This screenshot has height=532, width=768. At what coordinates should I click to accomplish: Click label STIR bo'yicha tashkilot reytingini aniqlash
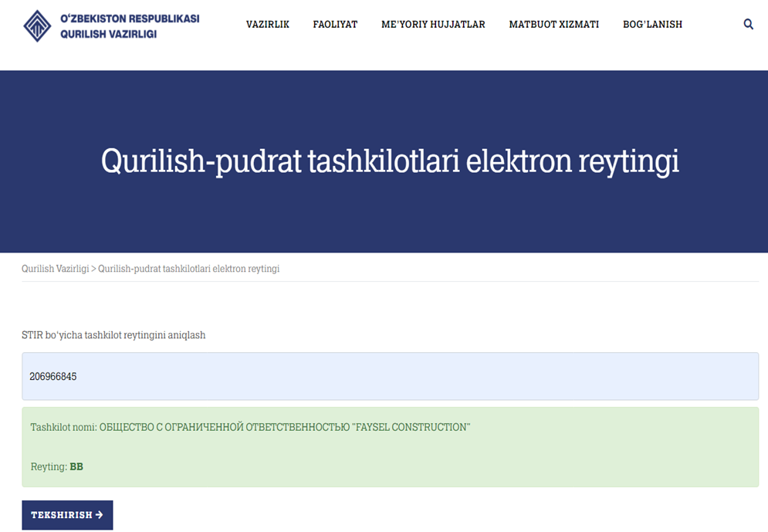point(113,335)
